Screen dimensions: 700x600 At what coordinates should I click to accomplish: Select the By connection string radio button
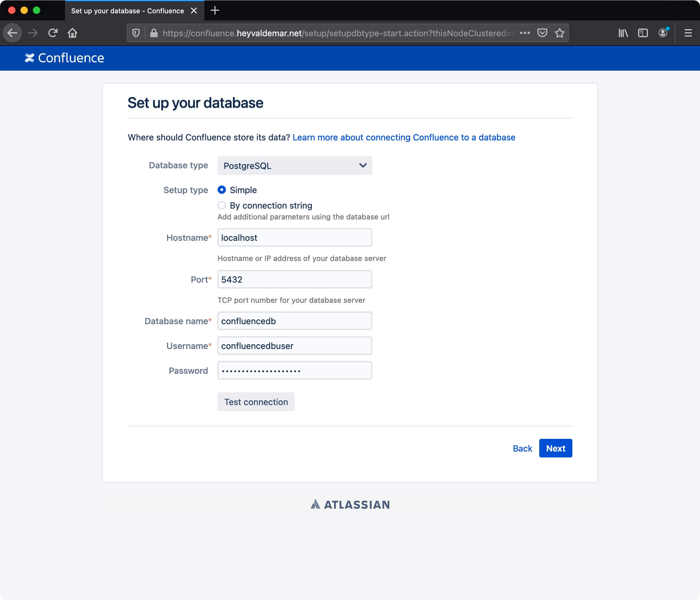(222, 205)
